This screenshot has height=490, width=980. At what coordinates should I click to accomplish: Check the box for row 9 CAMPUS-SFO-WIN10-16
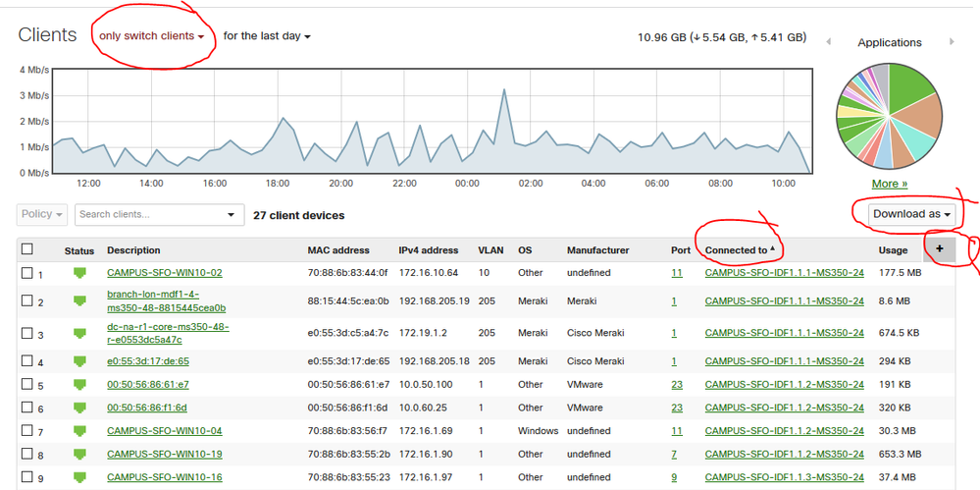(x=26, y=477)
